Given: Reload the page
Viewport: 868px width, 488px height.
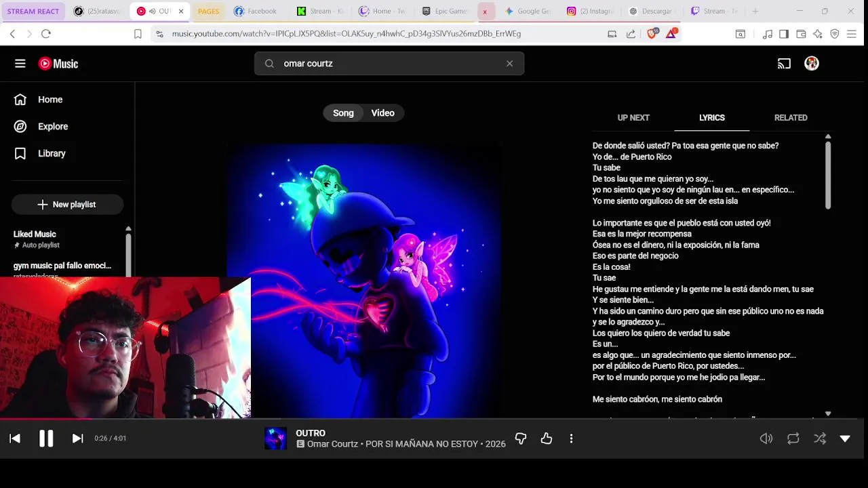Looking at the screenshot, I should click(x=46, y=34).
